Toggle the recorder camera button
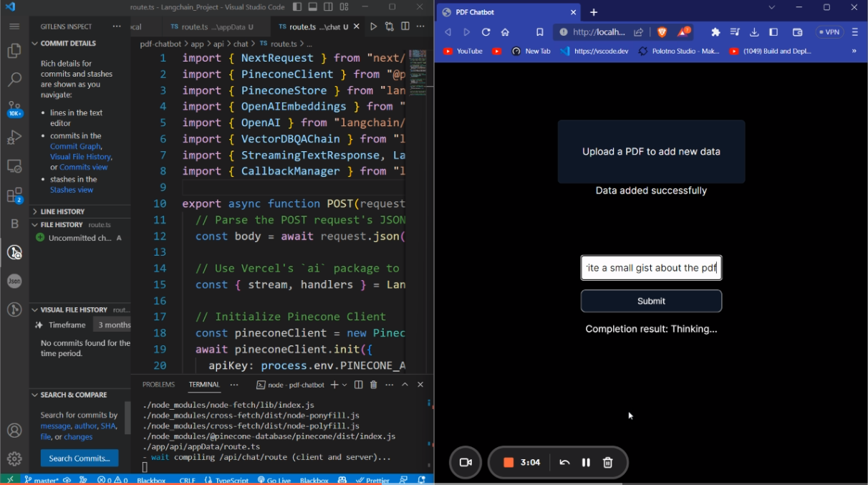Screen dimensions: 868x485 click(466, 463)
